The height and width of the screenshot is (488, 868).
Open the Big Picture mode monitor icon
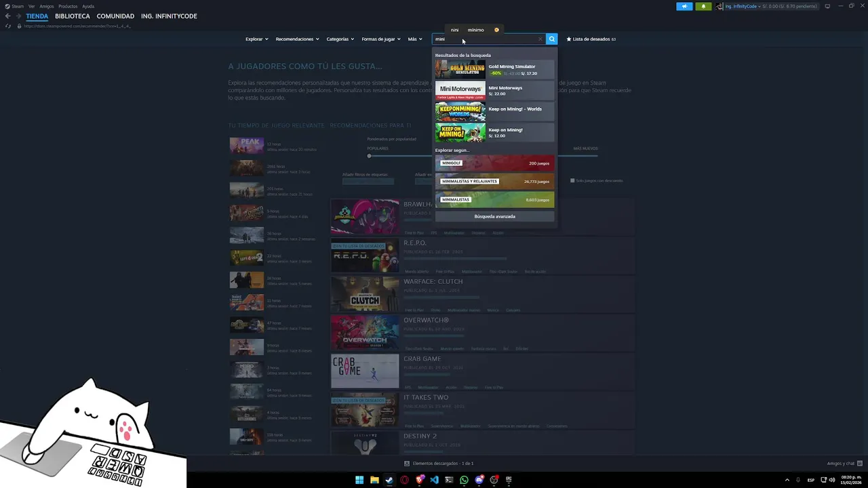827,6
